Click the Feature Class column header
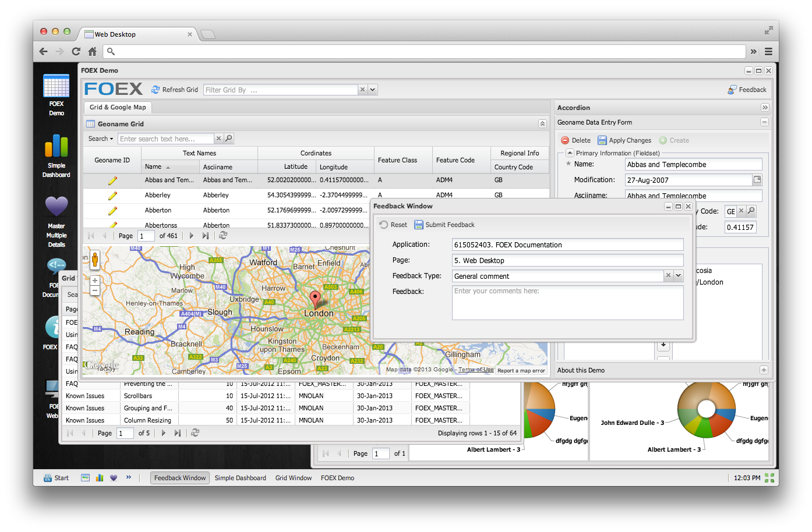The width and height of the screenshot is (812, 532). [x=403, y=160]
